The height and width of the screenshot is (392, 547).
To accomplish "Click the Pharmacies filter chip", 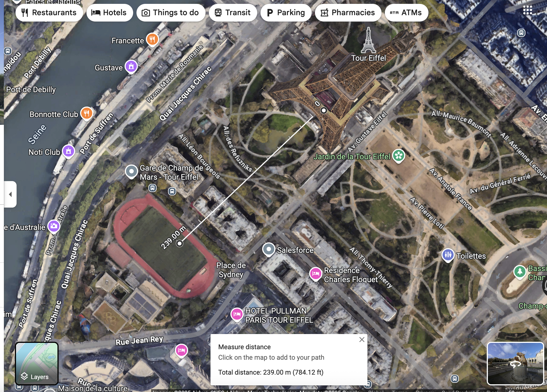I will [348, 13].
